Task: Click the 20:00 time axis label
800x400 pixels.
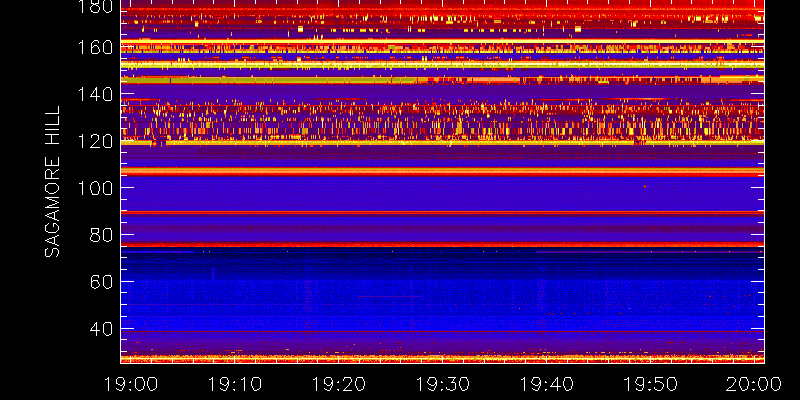Action: click(754, 384)
